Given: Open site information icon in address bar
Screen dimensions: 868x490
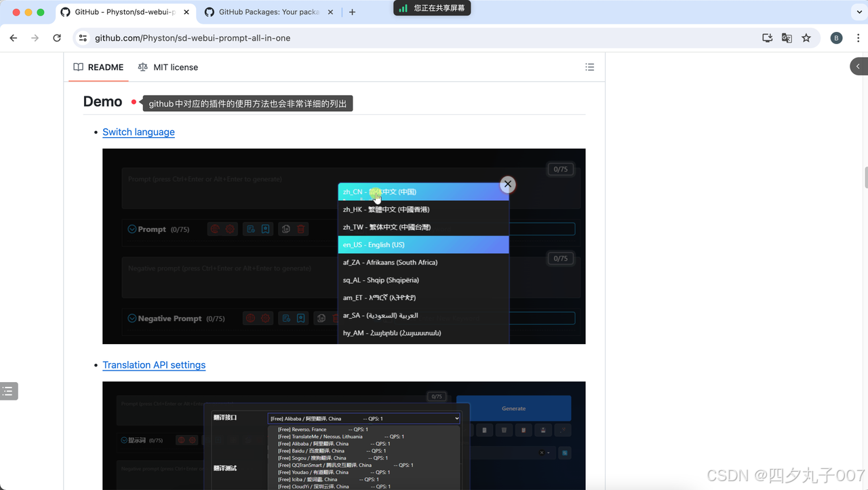Looking at the screenshot, I should coord(83,38).
